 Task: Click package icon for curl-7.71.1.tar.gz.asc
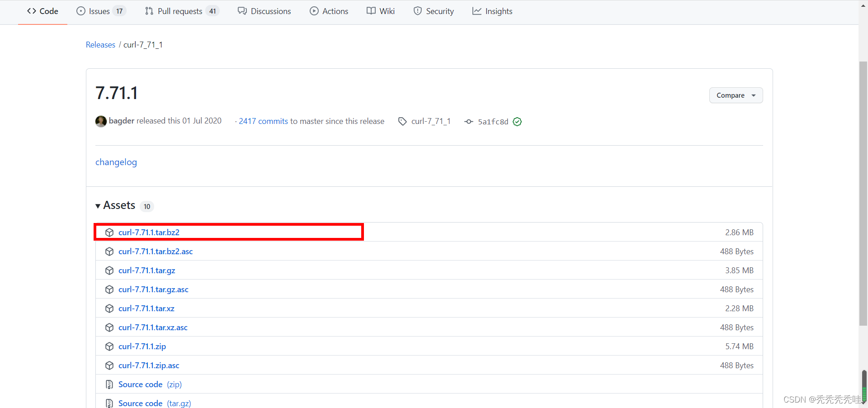[x=109, y=289]
